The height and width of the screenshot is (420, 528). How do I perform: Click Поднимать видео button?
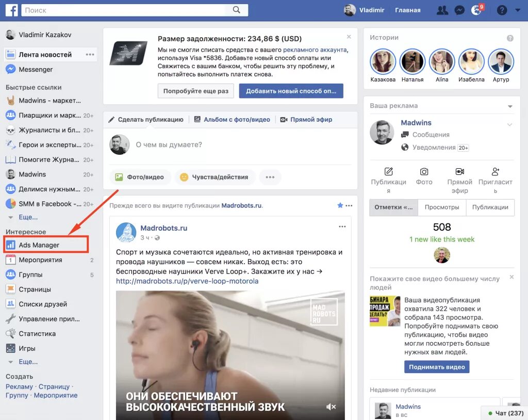(x=437, y=367)
